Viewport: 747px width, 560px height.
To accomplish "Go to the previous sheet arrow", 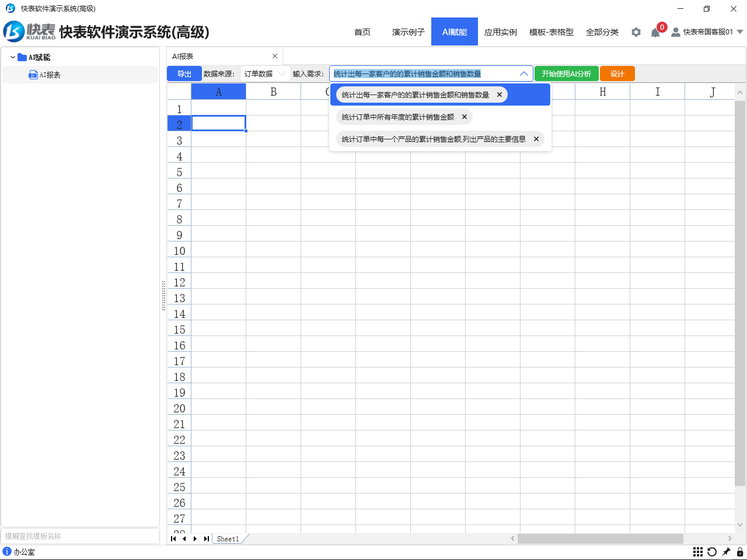I will tap(184, 538).
